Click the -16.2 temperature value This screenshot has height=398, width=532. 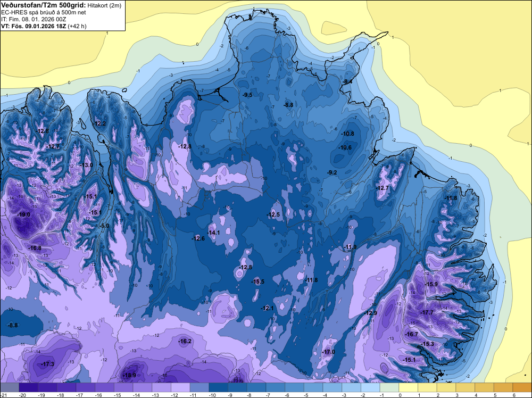coord(185,342)
